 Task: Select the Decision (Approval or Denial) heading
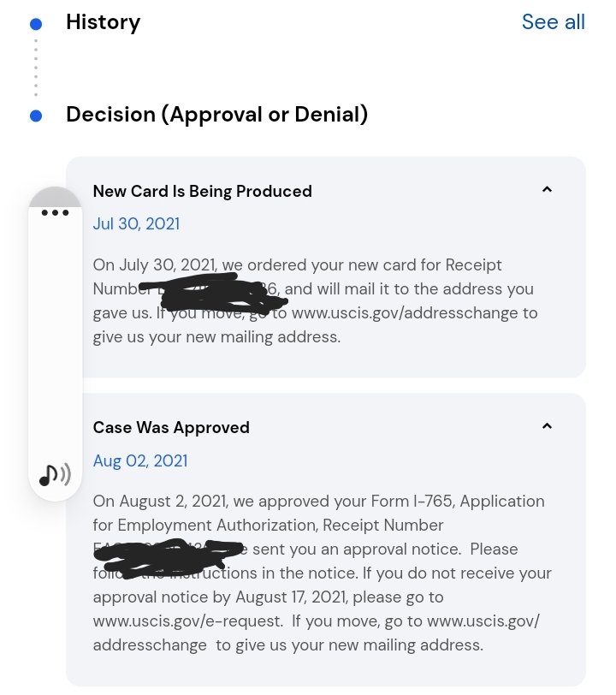point(216,114)
